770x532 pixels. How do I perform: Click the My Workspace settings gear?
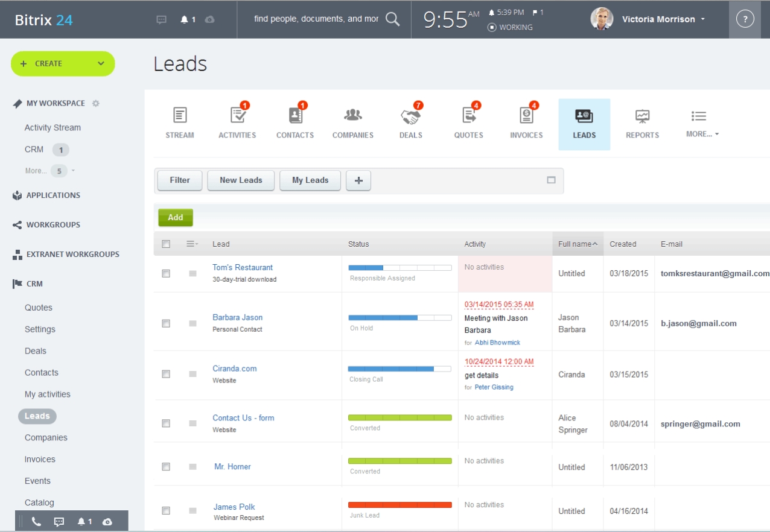(95, 103)
